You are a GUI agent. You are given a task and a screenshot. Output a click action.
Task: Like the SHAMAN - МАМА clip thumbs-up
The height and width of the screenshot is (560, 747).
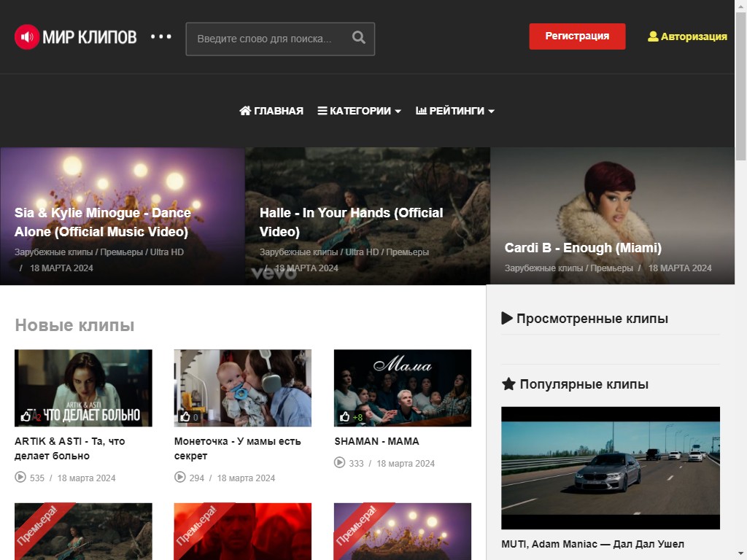pyautogui.click(x=345, y=416)
